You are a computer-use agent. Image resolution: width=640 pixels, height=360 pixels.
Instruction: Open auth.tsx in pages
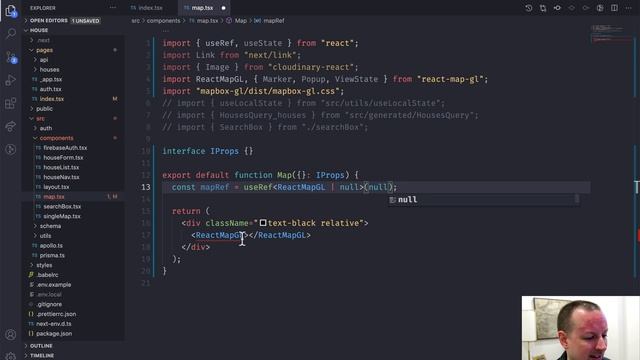pyautogui.click(x=50, y=89)
